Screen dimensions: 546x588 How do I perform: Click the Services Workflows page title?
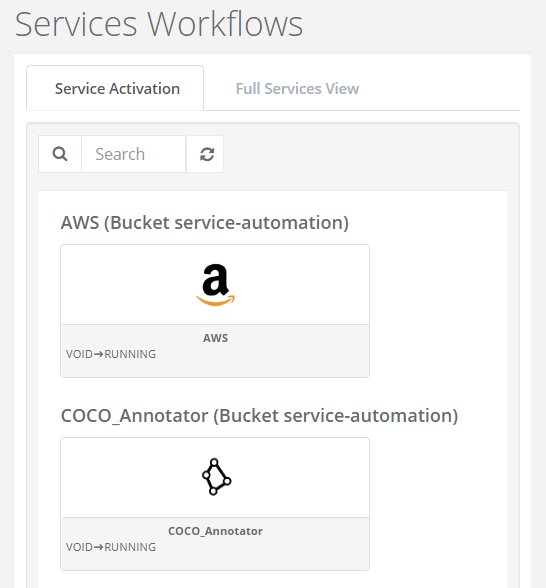pyautogui.click(x=159, y=24)
